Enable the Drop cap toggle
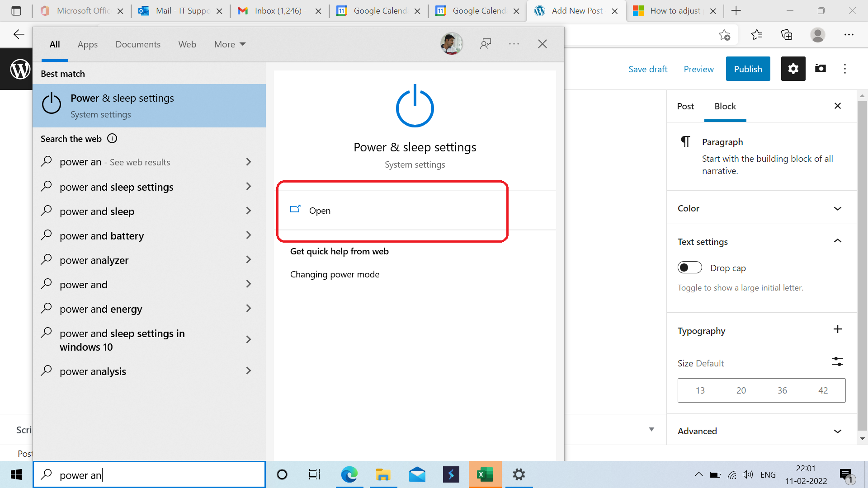868x488 pixels. [x=690, y=267]
